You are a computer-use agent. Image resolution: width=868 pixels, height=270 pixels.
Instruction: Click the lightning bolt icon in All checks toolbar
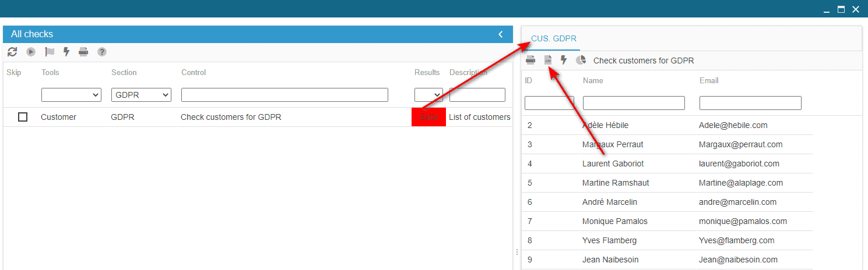coord(66,52)
